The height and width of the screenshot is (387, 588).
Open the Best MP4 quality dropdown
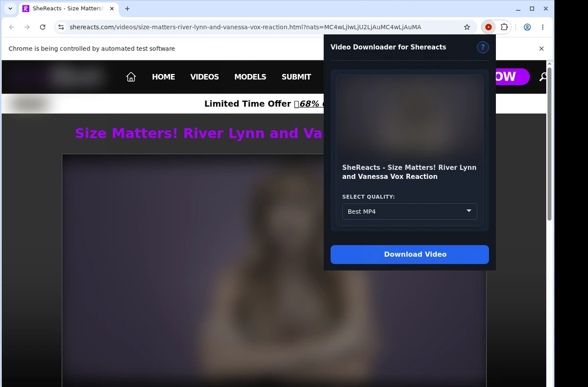[410, 212]
